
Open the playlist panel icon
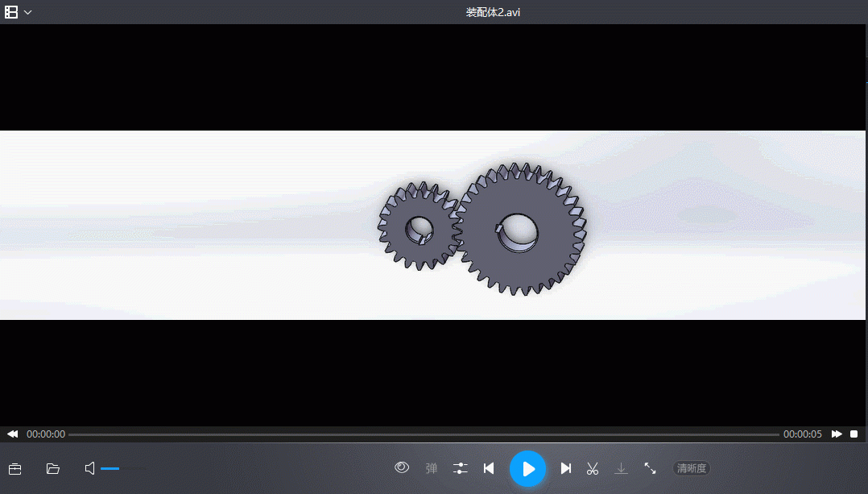click(14, 468)
